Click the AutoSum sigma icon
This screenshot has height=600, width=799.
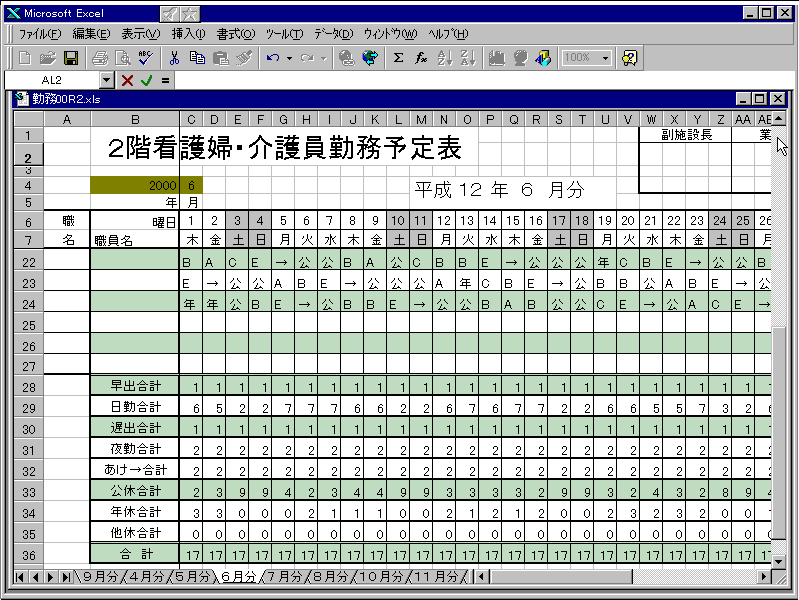coord(398,58)
